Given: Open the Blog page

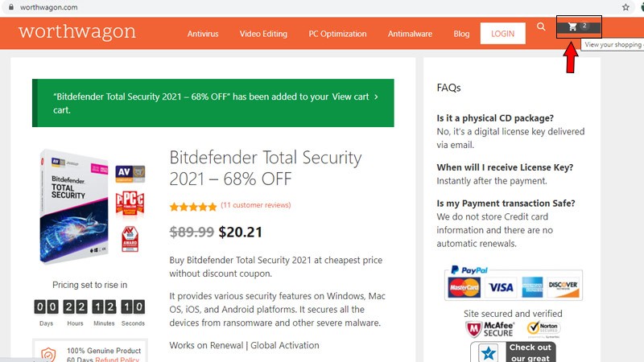Looking at the screenshot, I should 461,34.
